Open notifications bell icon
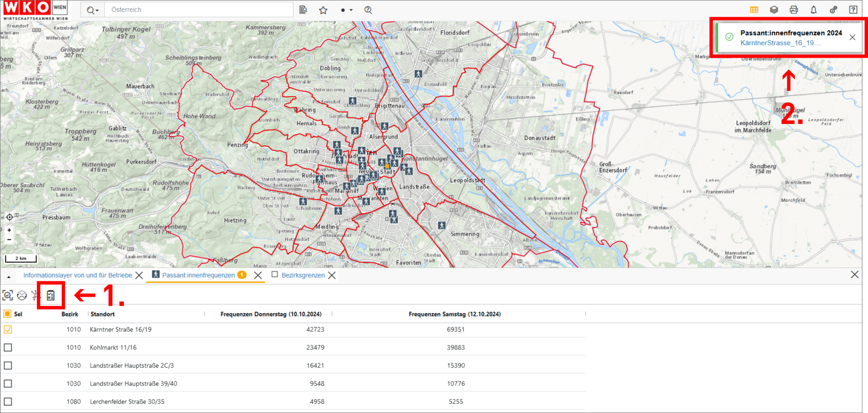 (813, 9)
